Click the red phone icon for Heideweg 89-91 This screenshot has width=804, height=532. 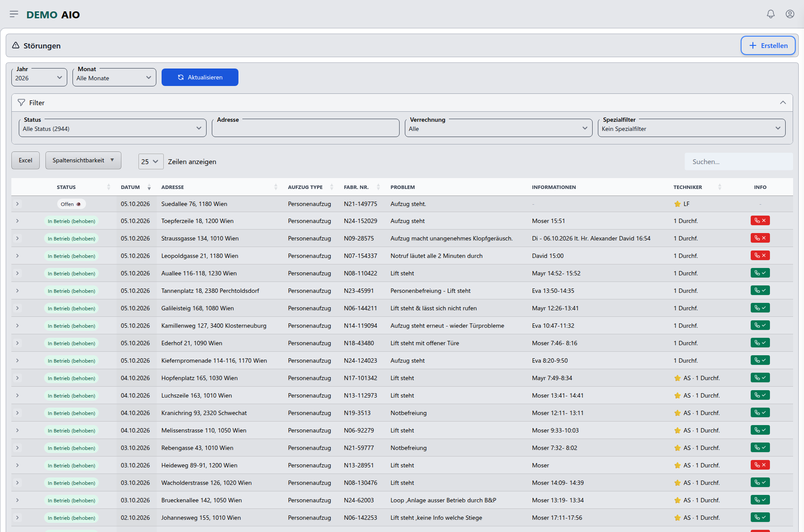[x=760, y=465]
